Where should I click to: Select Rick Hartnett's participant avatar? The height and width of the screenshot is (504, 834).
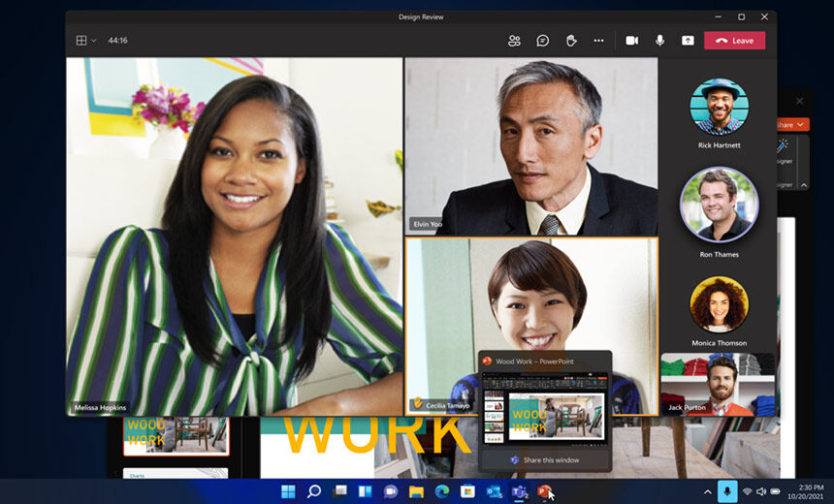(x=719, y=107)
